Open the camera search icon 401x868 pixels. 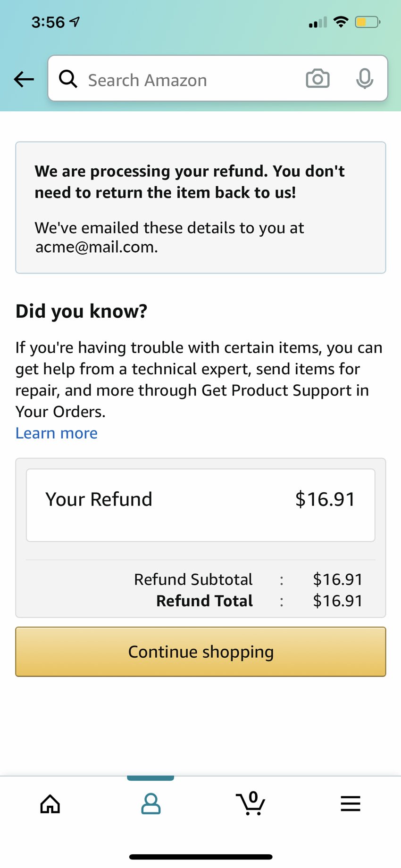pyautogui.click(x=317, y=79)
